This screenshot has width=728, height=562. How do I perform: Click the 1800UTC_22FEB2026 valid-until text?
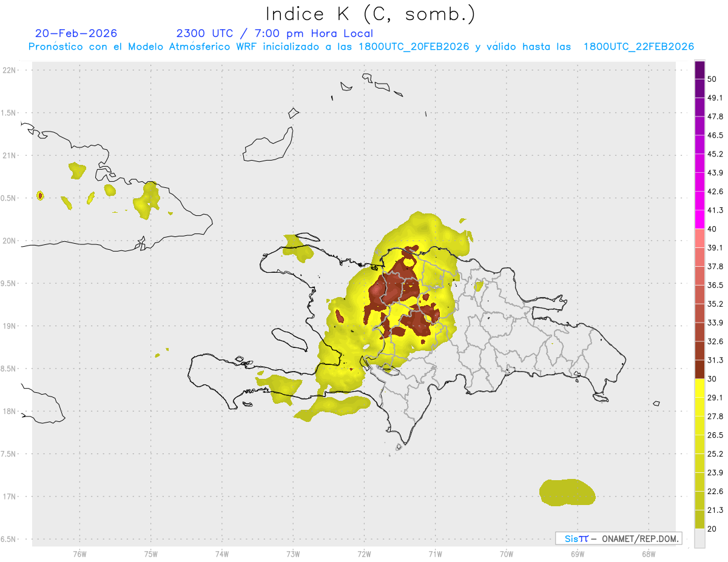coord(639,47)
